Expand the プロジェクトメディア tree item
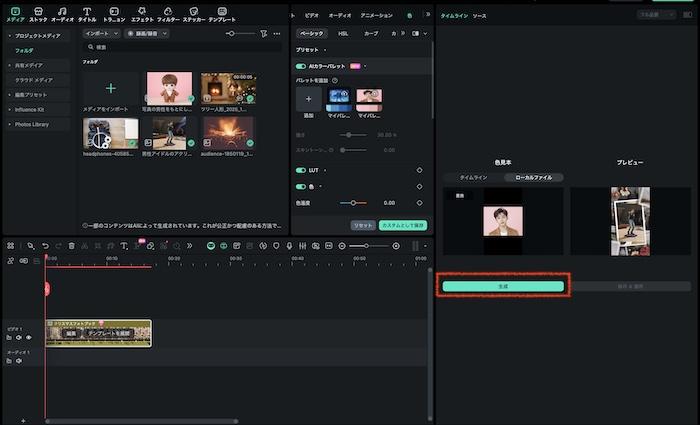Image resolution: width=700 pixels, height=425 pixels. [9, 35]
